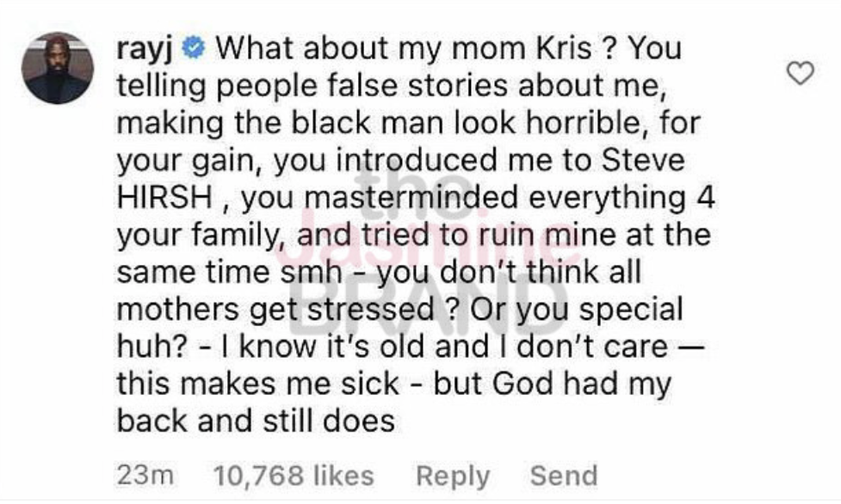Click the verified badge beside rayj
Image resolution: width=841 pixels, height=504 pixels.
pyautogui.click(x=196, y=46)
